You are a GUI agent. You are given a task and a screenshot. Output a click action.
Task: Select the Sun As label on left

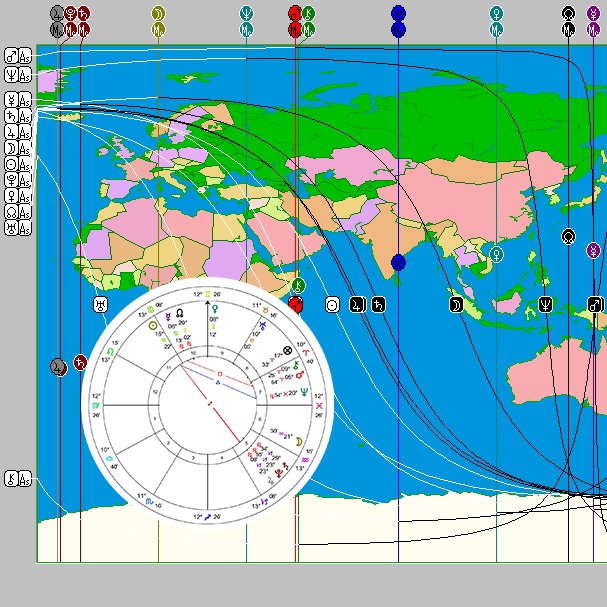[x=18, y=164]
